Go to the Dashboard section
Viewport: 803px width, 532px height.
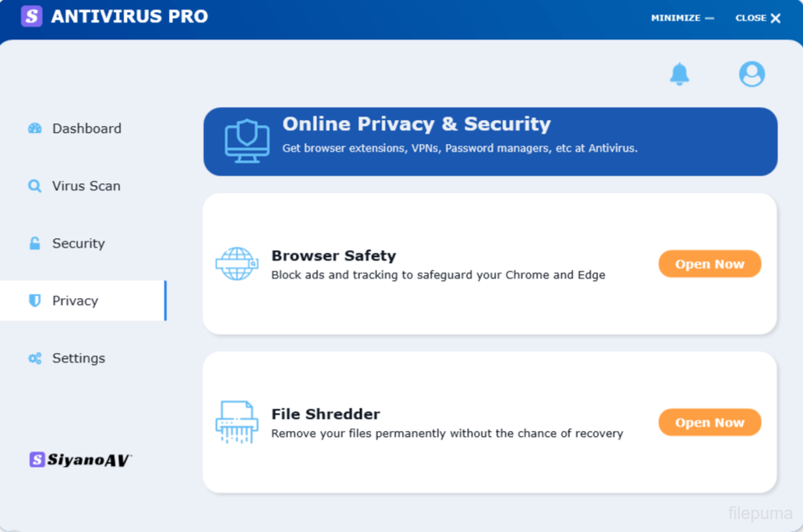click(87, 129)
